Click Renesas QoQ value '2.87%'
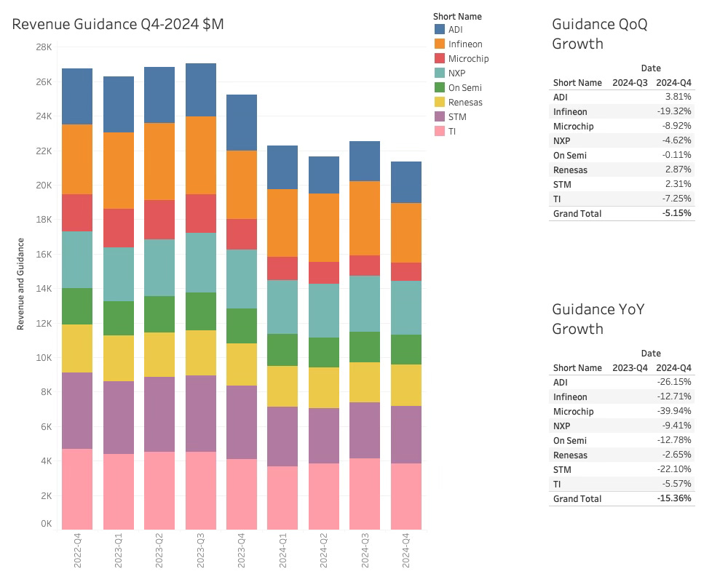The width and height of the screenshot is (728, 582). tap(678, 170)
